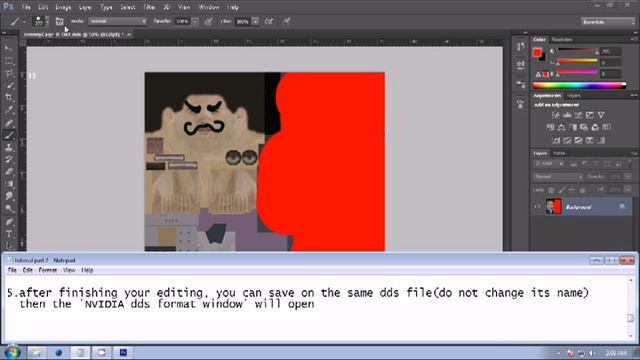Add a Black & White adjustment

click(x=573, y=127)
